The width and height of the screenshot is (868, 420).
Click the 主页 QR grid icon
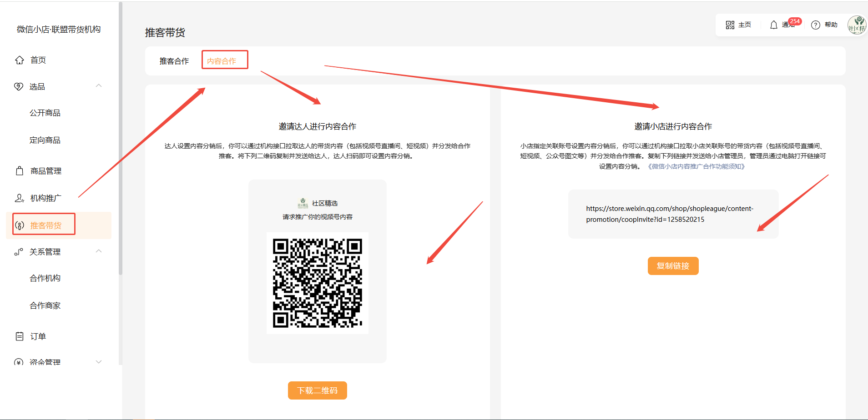pos(730,25)
